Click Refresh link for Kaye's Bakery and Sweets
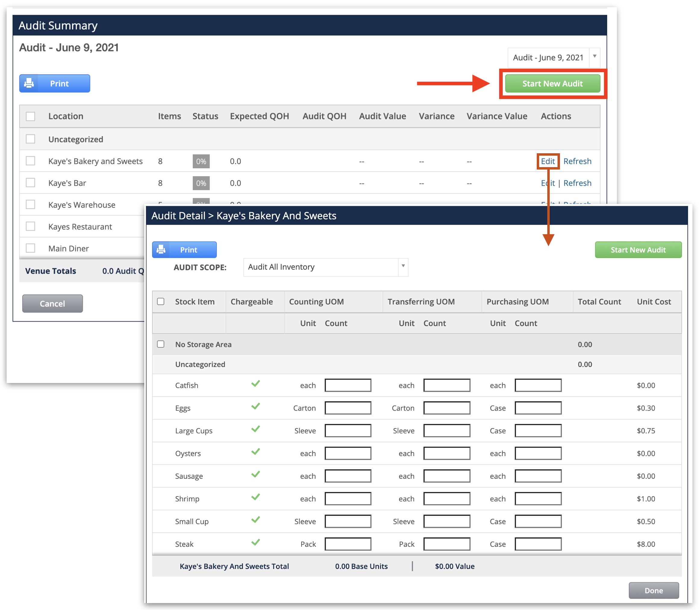The image size is (700, 610). coord(577,161)
